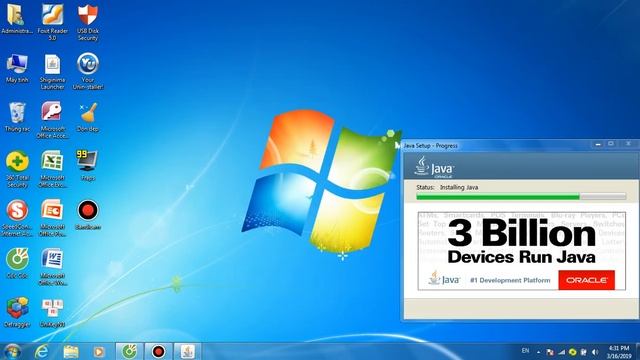Open the UniKey desktop shortcut
The height and width of the screenshot is (360, 640).
point(52,313)
